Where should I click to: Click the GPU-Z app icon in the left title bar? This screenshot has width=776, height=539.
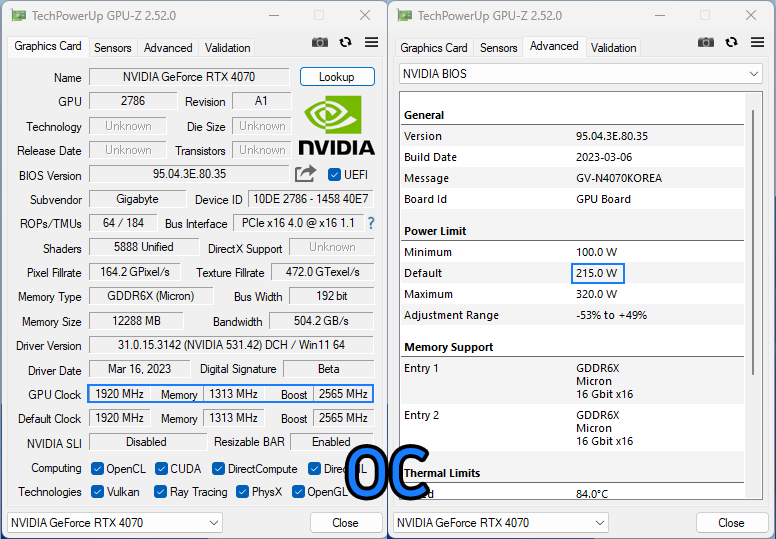click(x=18, y=16)
